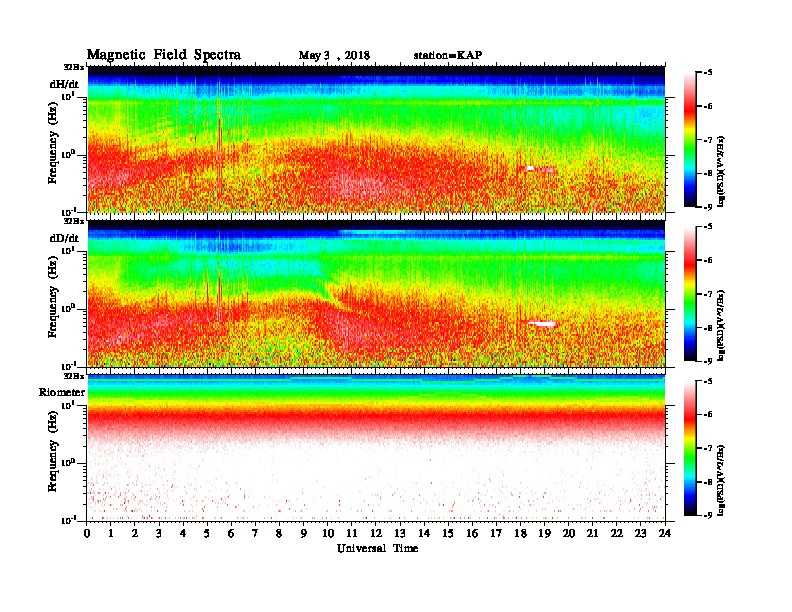
Task: Click the Riometer spectrogram panel
Action: [x=376, y=448]
